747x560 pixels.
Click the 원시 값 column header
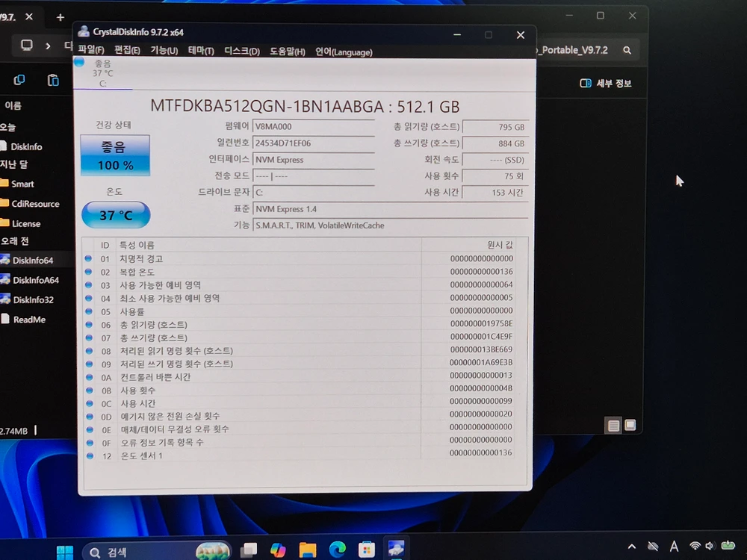pos(499,245)
